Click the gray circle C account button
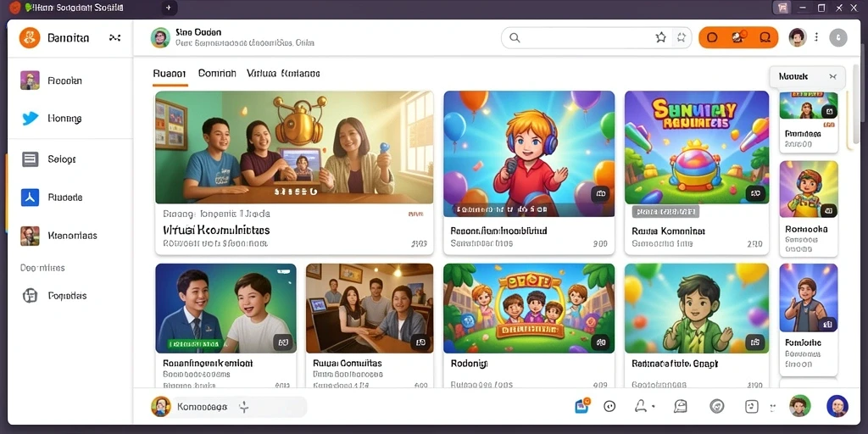Image resolution: width=868 pixels, height=434 pixels. click(x=838, y=37)
